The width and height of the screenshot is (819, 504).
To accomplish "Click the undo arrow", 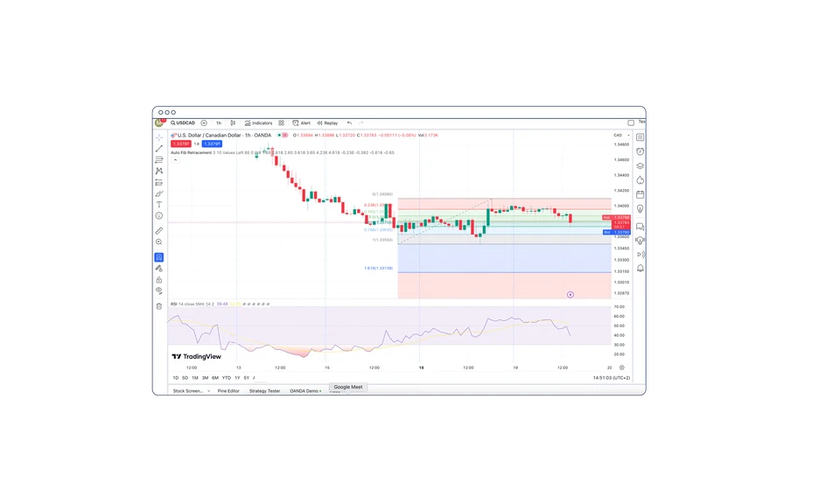I will (349, 123).
